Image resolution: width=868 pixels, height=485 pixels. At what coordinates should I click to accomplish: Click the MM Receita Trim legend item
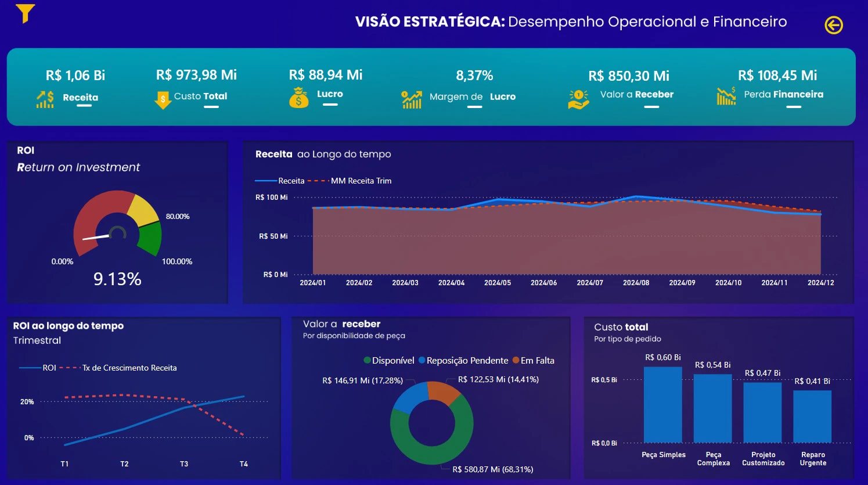[x=350, y=181]
